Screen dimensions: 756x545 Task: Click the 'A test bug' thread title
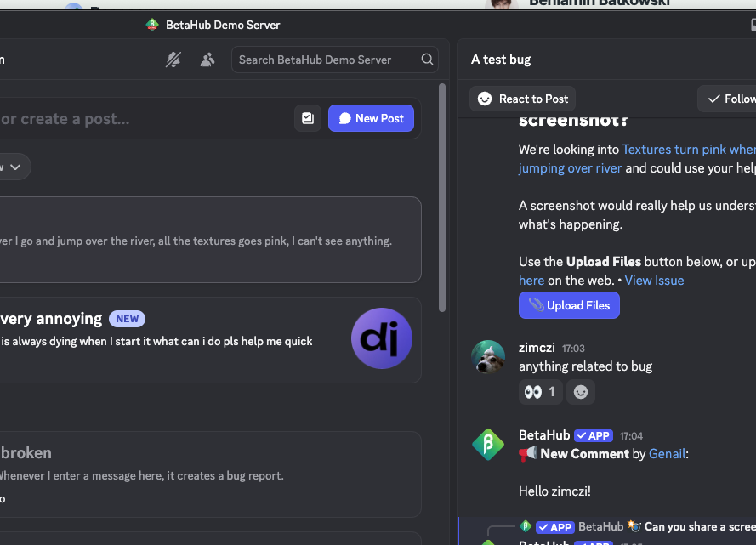[x=501, y=60]
